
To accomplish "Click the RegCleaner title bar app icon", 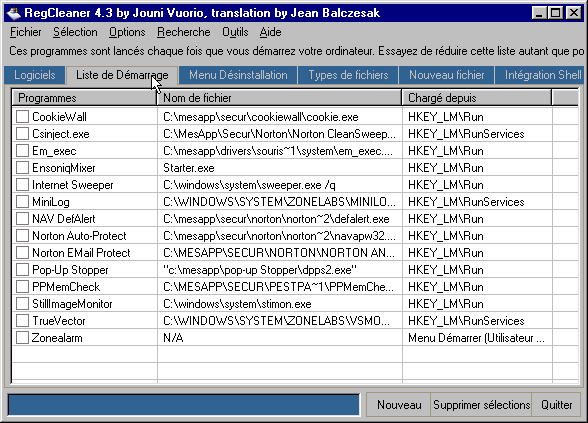I will click(x=14, y=13).
